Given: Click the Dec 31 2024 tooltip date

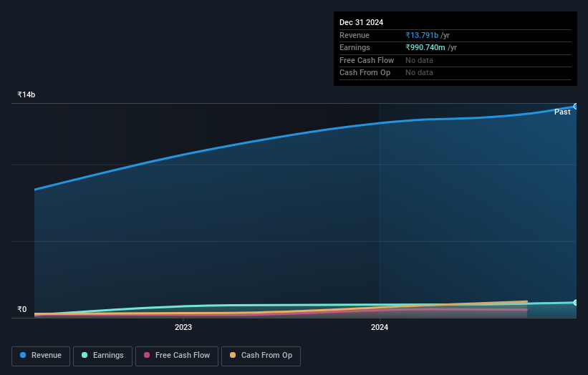Looking at the screenshot, I should pyautogui.click(x=362, y=22).
